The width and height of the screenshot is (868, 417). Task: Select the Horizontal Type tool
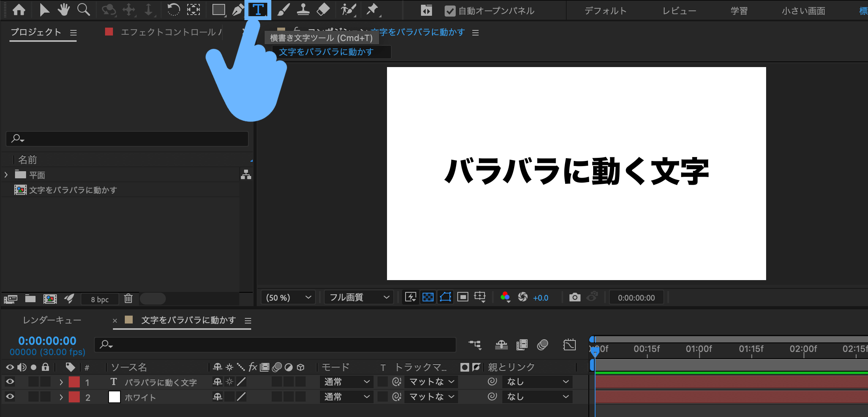(x=258, y=10)
